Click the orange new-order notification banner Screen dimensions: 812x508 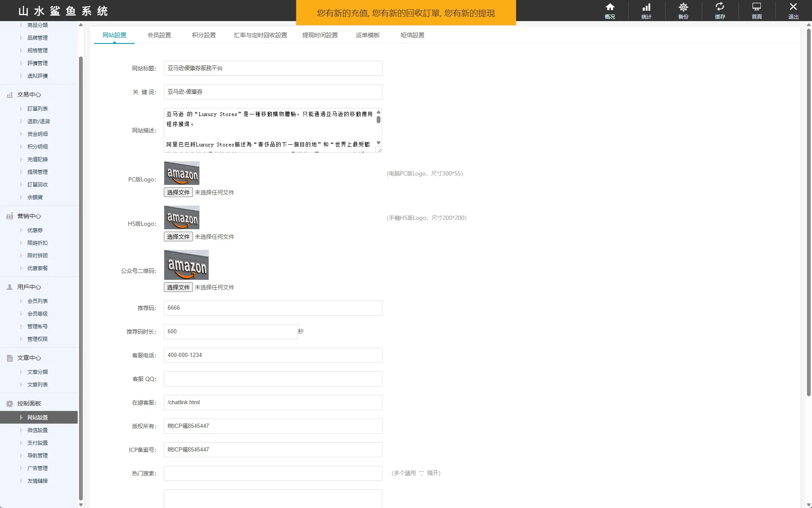click(x=406, y=13)
